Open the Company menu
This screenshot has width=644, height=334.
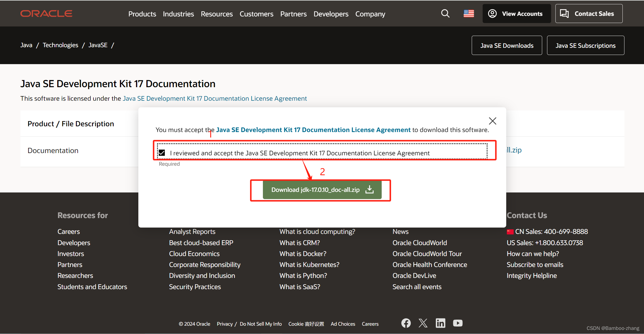tap(370, 14)
